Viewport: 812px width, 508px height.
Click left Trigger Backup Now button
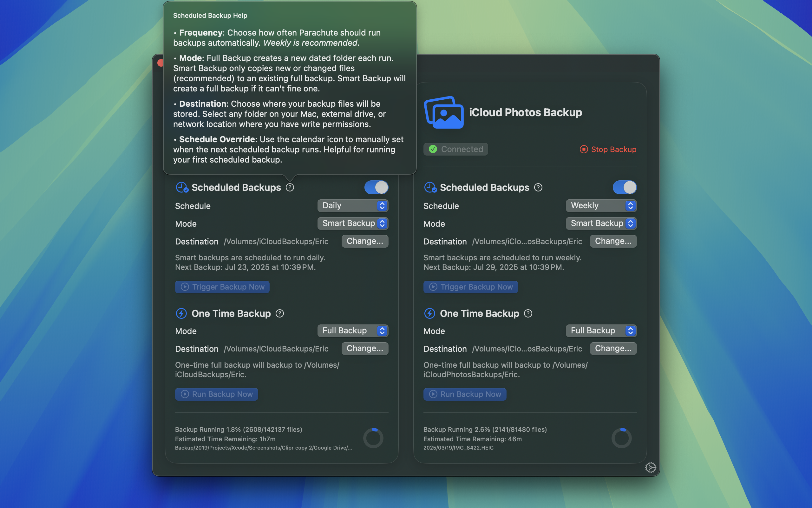[x=222, y=287]
